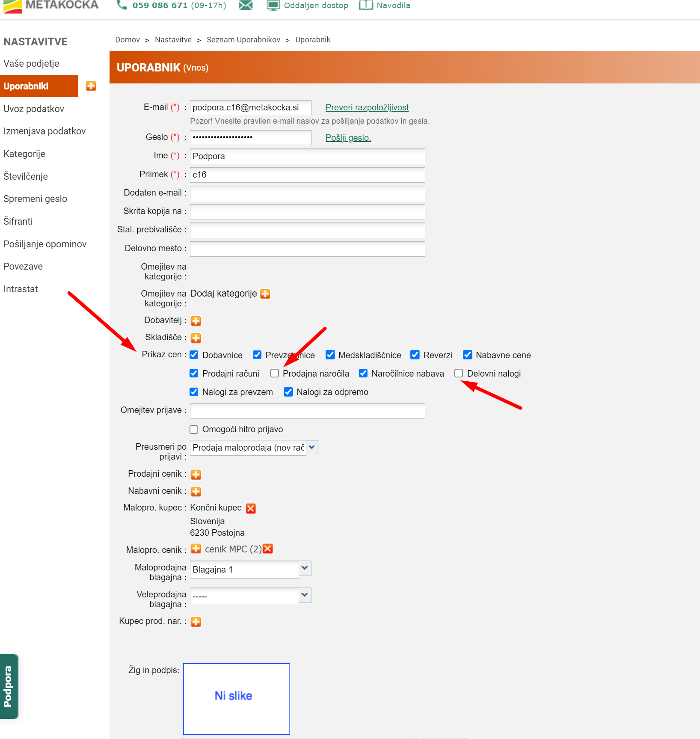Add a category with Dodaj kategorije plus icon
The image size is (700, 739).
coord(265,294)
